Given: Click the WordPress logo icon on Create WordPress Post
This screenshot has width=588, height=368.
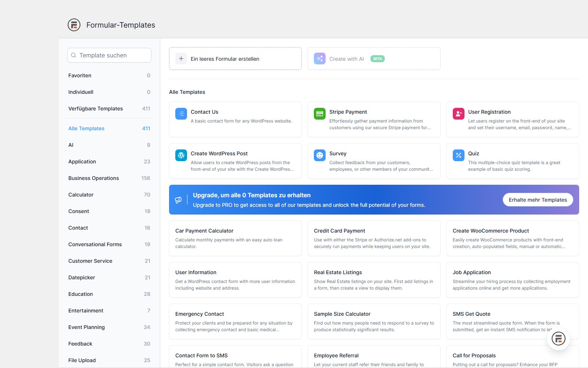Looking at the screenshot, I should [x=181, y=155].
